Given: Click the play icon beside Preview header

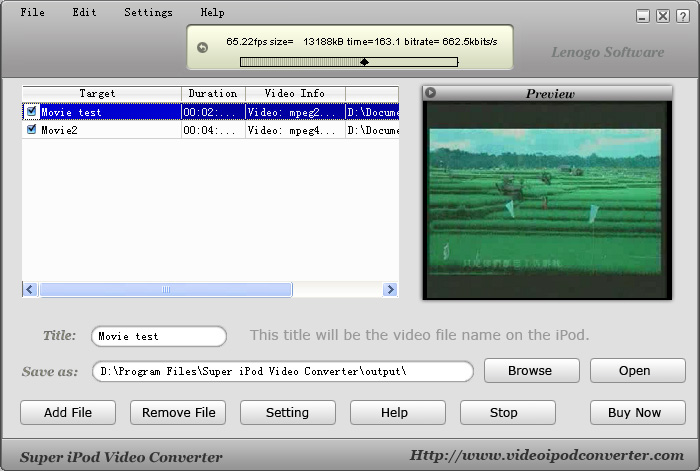Looking at the screenshot, I should pos(430,93).
